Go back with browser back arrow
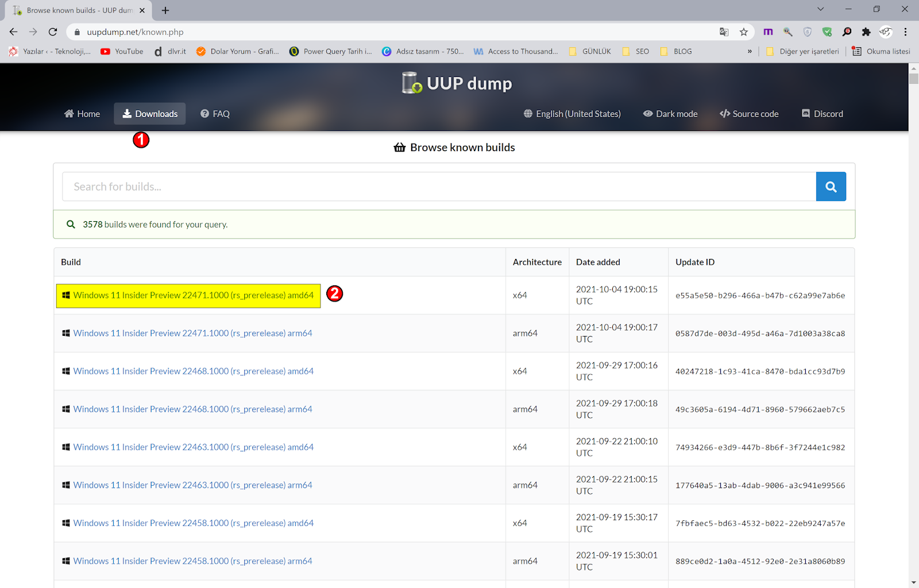Image resolution: width=919 pixels, height=588 pixels. pyautogui.click(x=14, y=32)
